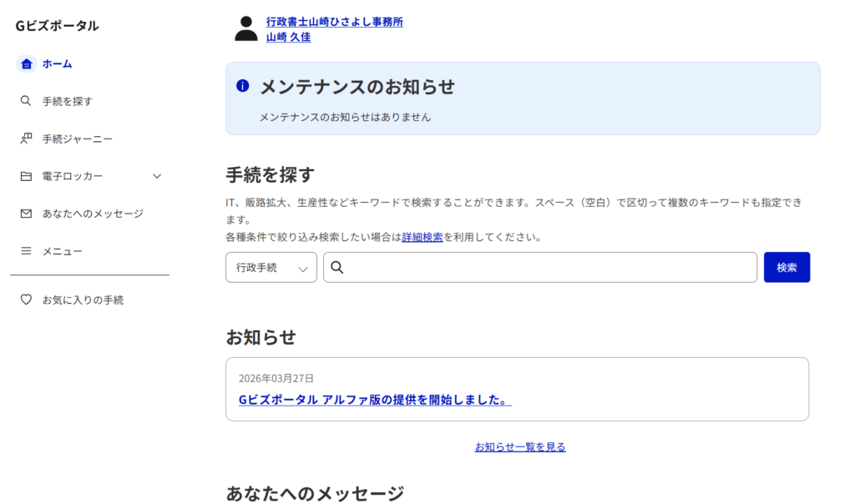Expand the 電子ロッカー chevron

[x=157, y=176]
